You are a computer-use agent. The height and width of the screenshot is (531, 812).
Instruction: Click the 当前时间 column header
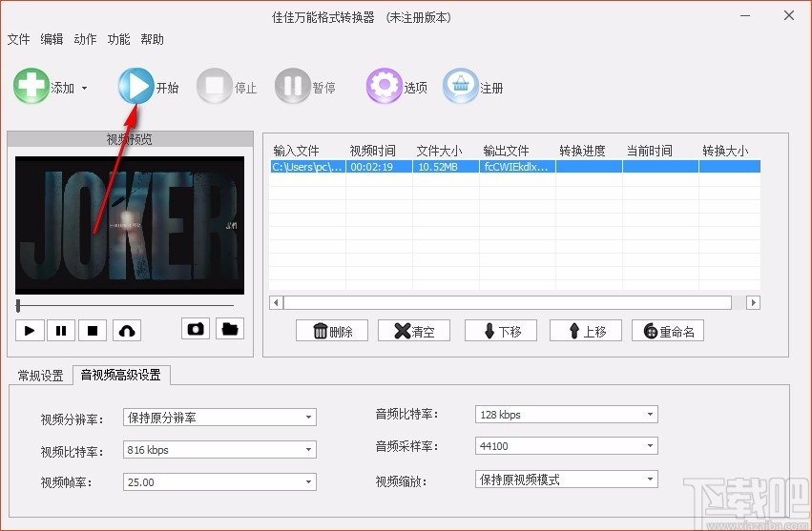click(x=650, y=152)
